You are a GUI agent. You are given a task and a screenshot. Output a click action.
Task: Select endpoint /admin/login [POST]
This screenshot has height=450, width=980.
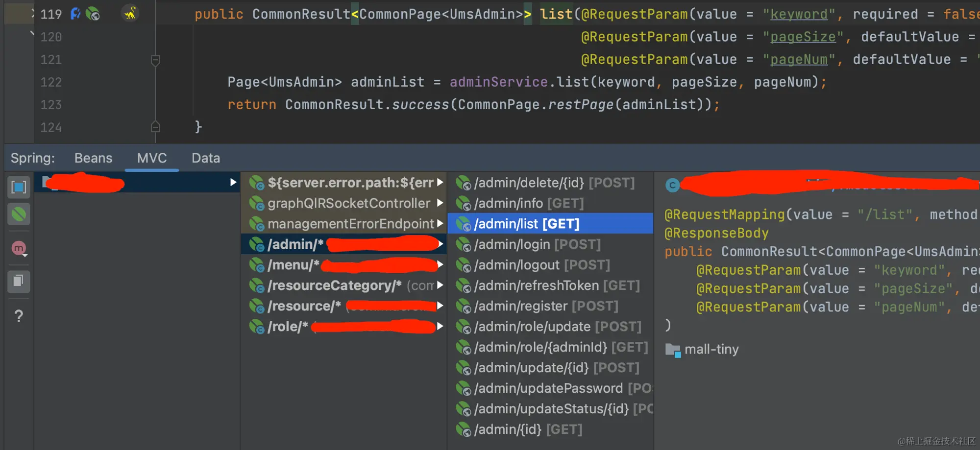click(550, 244)
